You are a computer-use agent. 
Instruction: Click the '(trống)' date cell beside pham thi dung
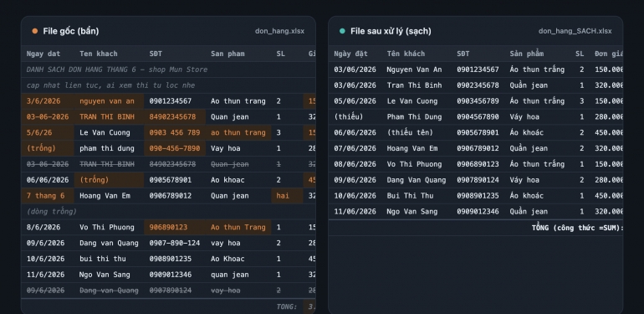48,148
